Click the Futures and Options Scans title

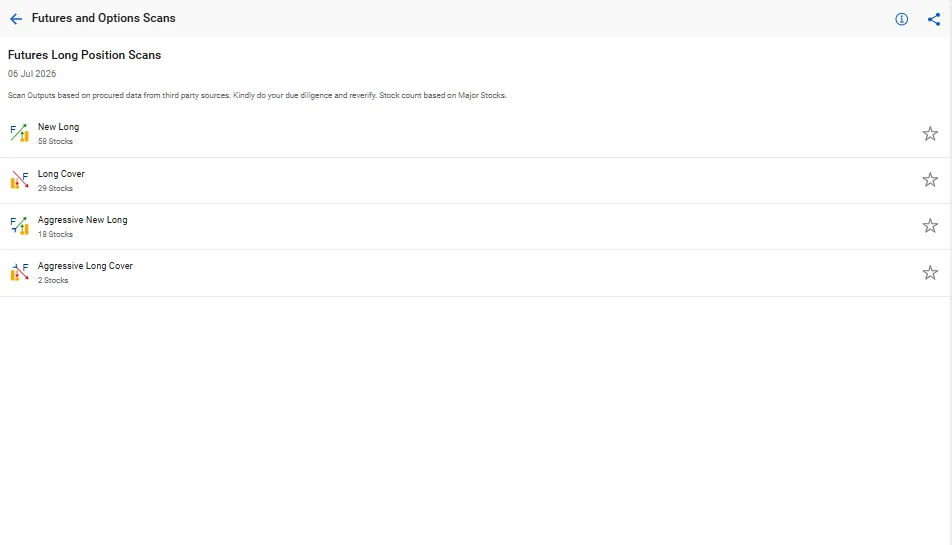coord(104,18)
